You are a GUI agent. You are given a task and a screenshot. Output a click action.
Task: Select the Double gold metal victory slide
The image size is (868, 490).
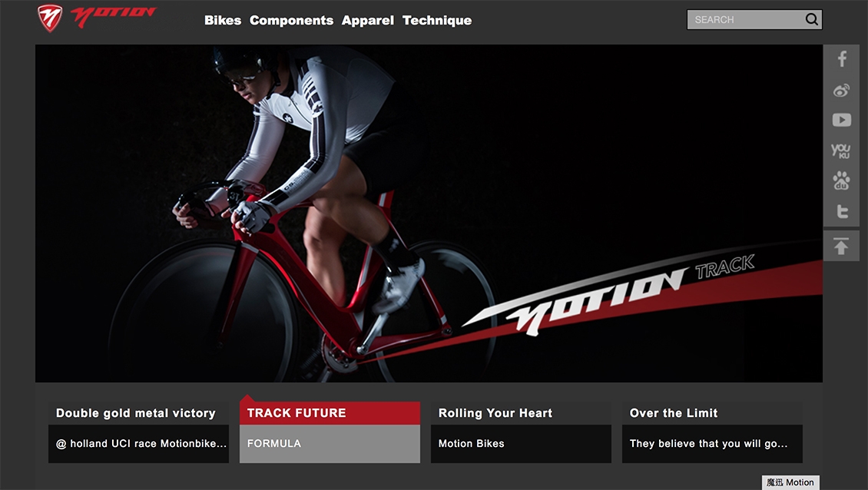(138, 432)
